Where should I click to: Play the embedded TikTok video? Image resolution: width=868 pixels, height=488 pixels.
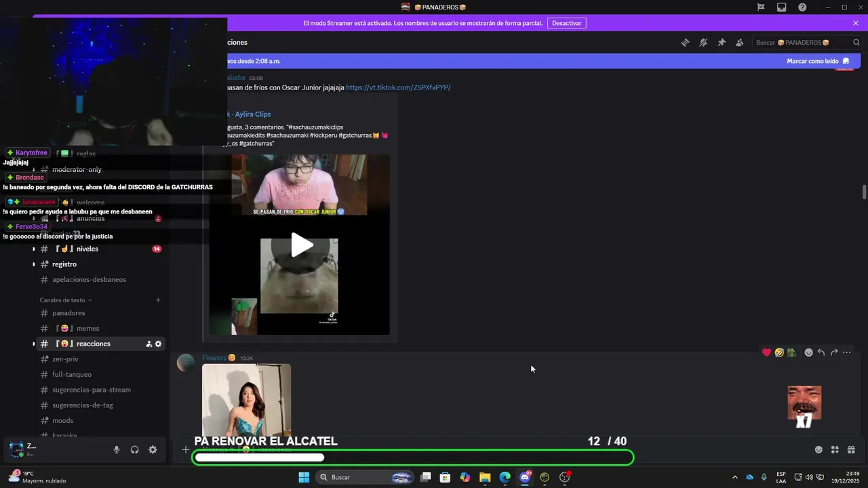click(x=302, y=245)
